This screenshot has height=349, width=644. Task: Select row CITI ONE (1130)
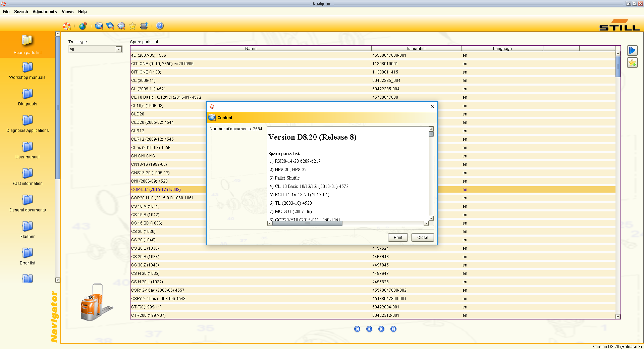[373, 72]
